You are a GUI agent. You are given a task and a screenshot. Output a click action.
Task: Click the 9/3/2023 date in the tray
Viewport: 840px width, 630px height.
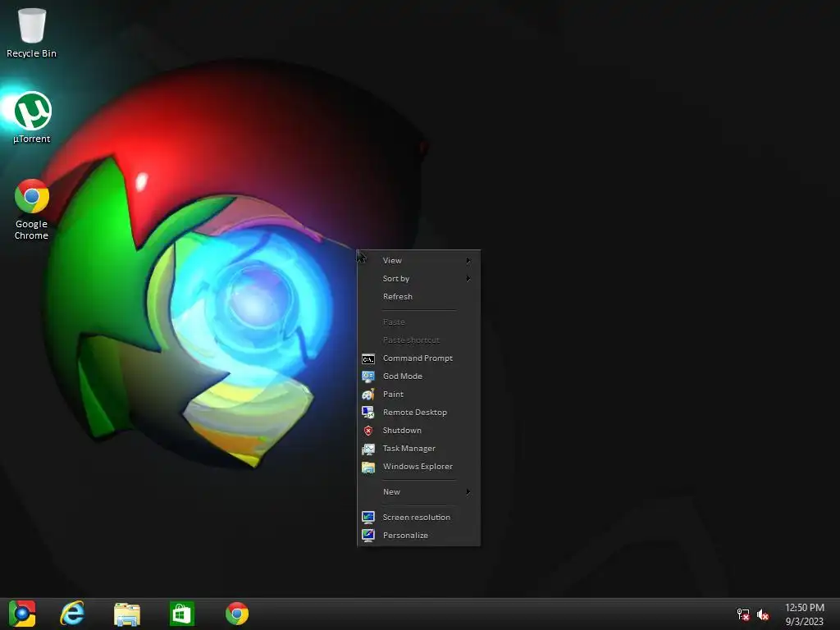tap(805, 622)
